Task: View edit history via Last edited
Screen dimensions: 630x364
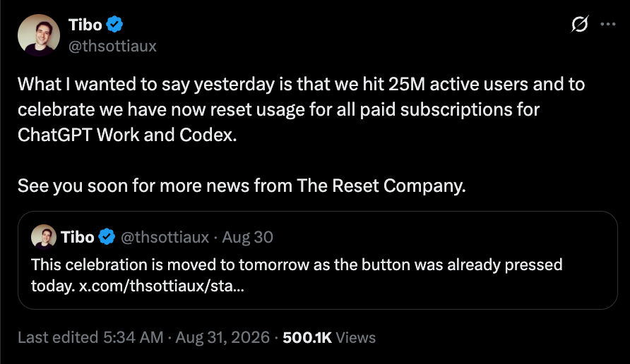Action: pyautogui.click(x=58, y=337)
